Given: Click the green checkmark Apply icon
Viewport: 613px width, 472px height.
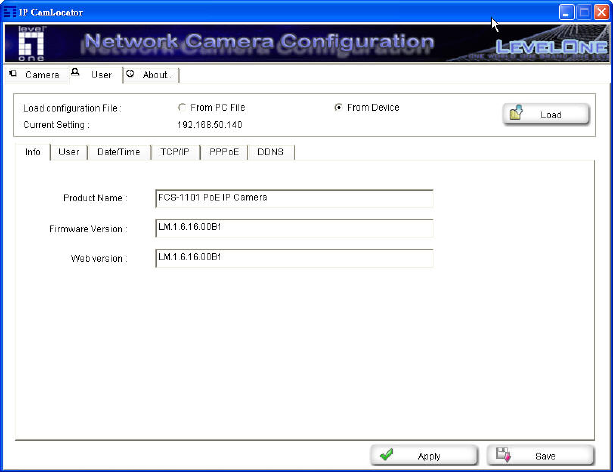Looking at the screenshot, I should coord(387,455).
